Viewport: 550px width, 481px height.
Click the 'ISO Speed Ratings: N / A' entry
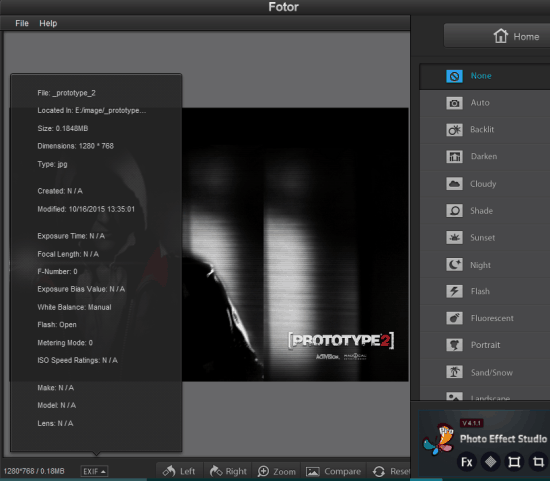click(78, 360)
